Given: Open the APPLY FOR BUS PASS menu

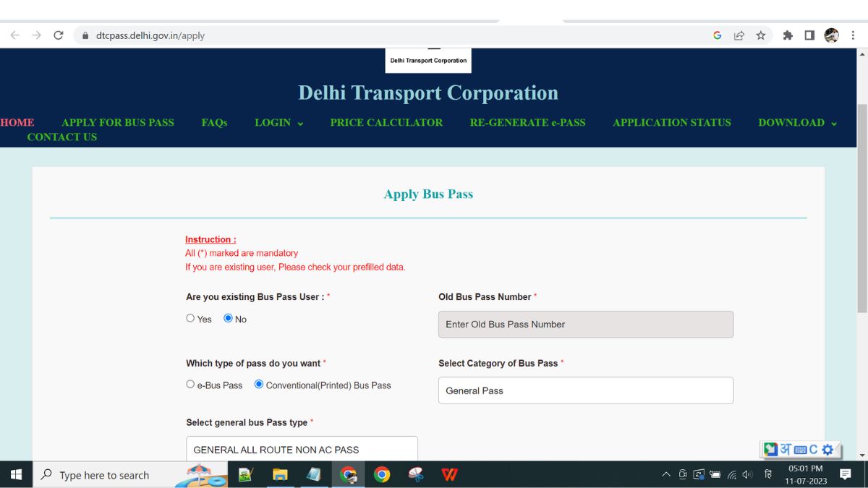Looking at the screenshot, I should pos(118,122).
